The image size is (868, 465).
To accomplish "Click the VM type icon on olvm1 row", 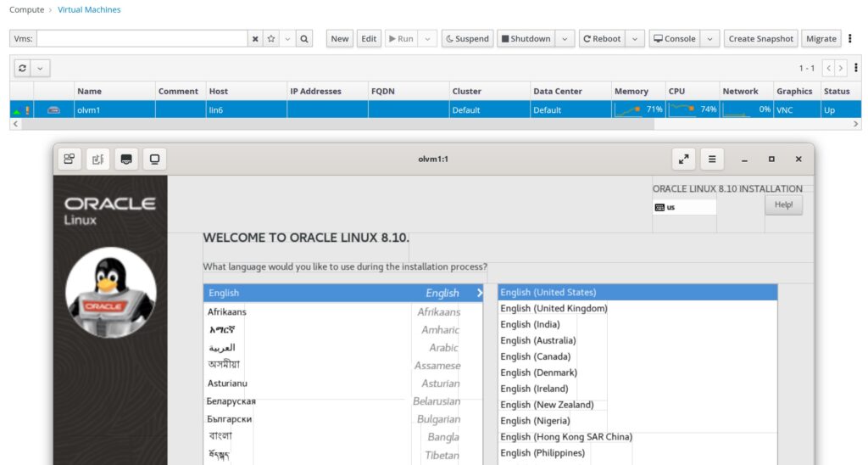I will point(53,109).
